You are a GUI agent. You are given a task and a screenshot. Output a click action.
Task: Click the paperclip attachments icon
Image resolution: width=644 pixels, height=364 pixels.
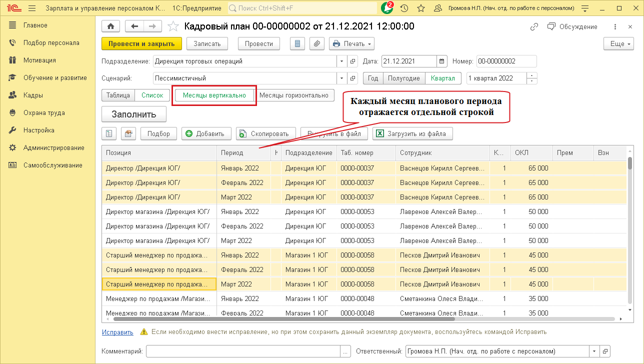point(316,43)
